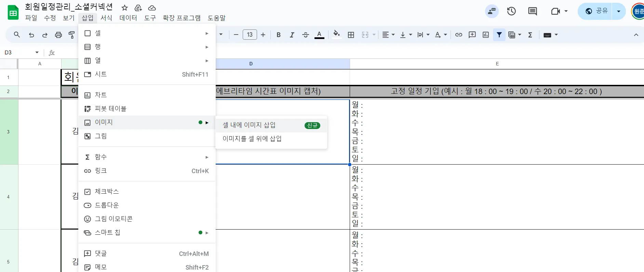Open the name box dropdown arrow
644x272 pixels.
coord(37,52)
